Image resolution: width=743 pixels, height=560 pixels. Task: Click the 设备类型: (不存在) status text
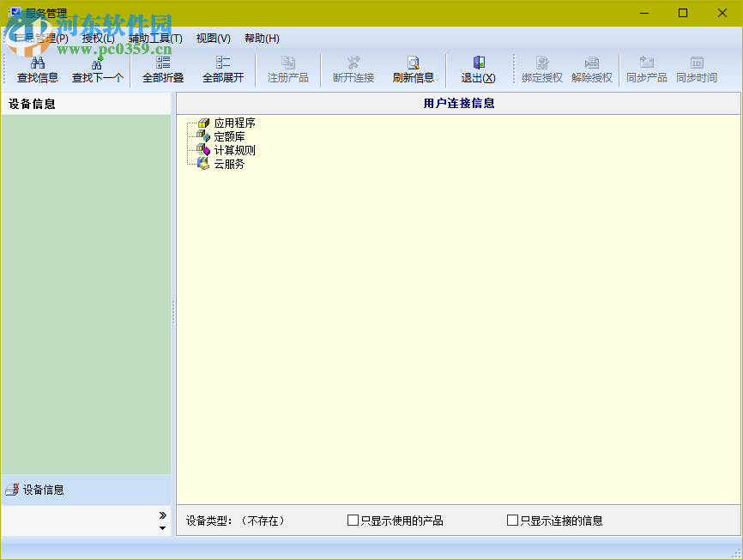coord(236,521)
